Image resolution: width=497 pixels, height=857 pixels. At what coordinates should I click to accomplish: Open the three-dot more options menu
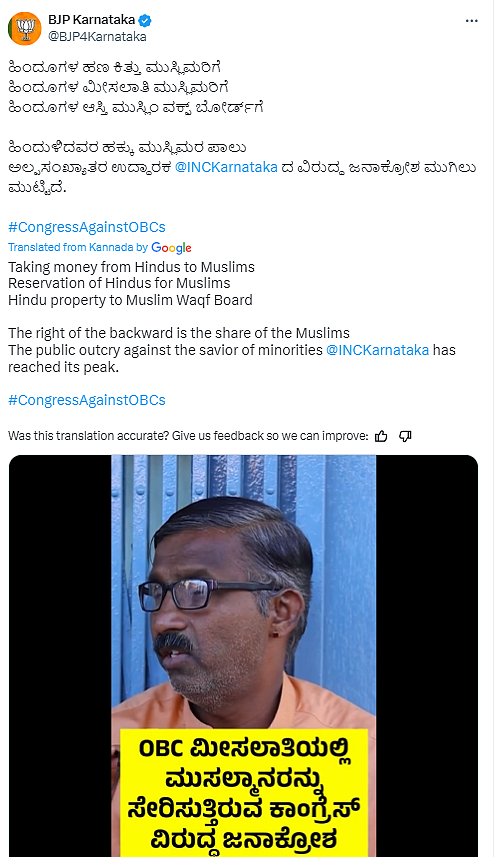coord(471,21)
